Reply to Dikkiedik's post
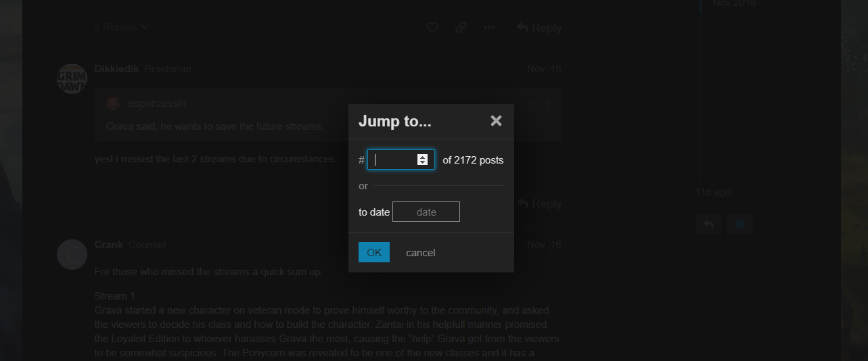The height and width of the screenshot is (361, 868). click(539, 203)
